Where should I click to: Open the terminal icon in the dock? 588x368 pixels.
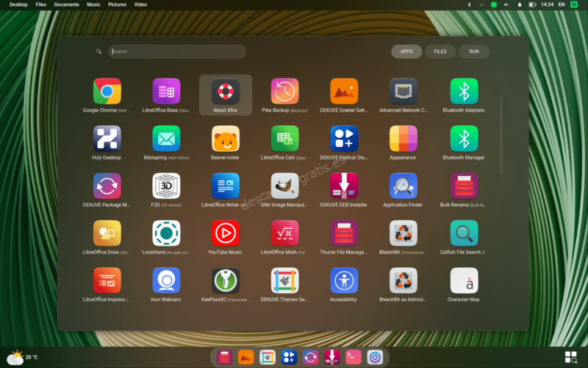[x=354, y=357]
